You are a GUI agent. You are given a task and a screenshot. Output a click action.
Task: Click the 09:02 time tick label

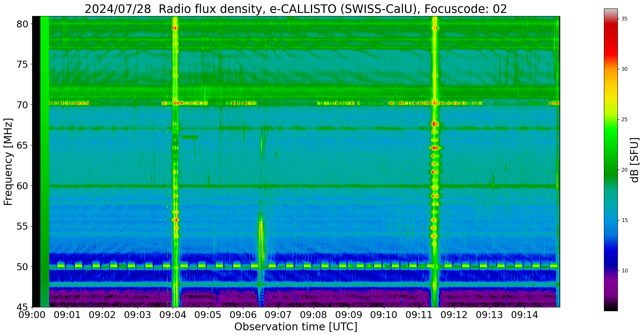pyautogui.click(x=102, y=315)
